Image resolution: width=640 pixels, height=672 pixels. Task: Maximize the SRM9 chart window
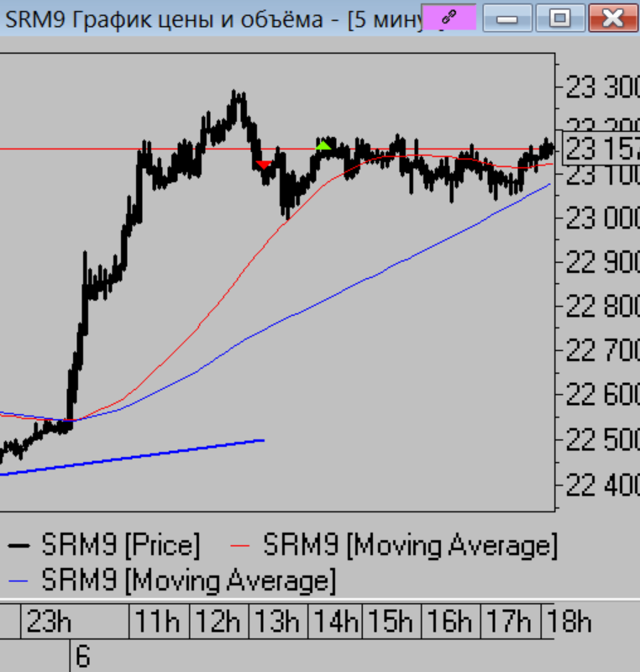[559, 18]
